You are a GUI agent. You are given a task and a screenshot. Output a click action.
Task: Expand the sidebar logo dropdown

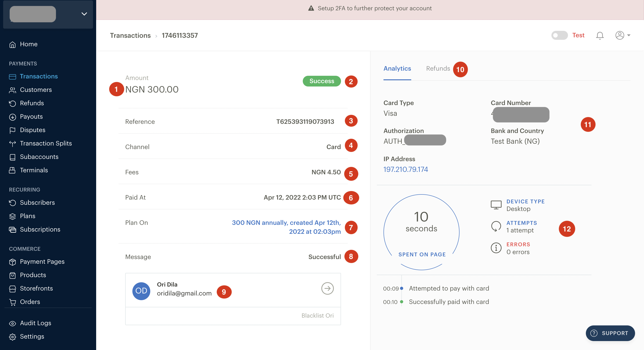click(x=85, y=14)
